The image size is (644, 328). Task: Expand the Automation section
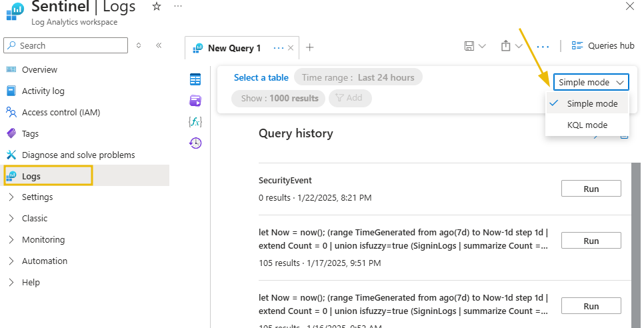[x=45, y=261]
